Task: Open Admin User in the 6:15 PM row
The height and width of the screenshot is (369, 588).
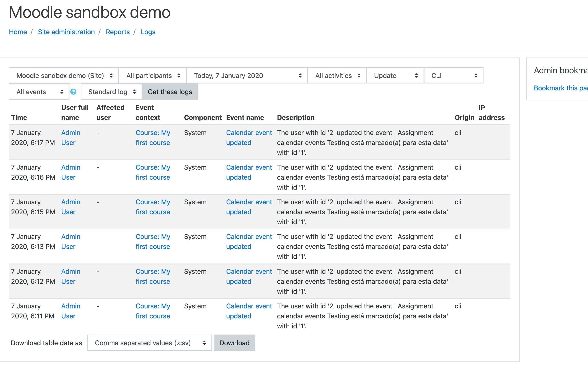Action: (x=71, y=207)
